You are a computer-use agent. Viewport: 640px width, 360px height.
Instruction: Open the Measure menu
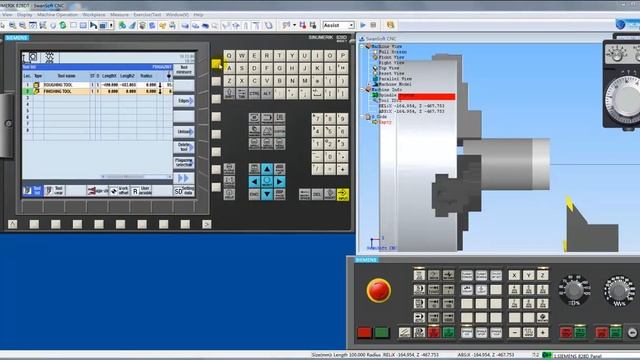click(119, 15)
